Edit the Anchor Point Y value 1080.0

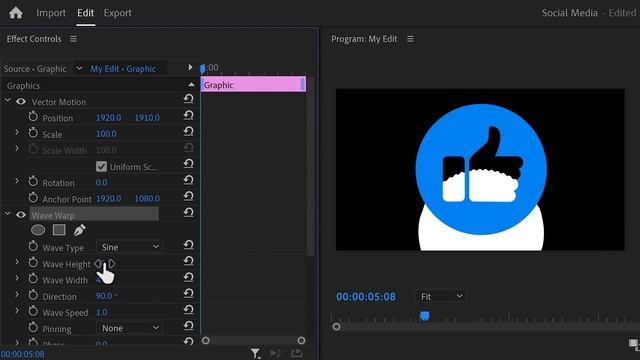pyautogui.click(x=147, y=199)
